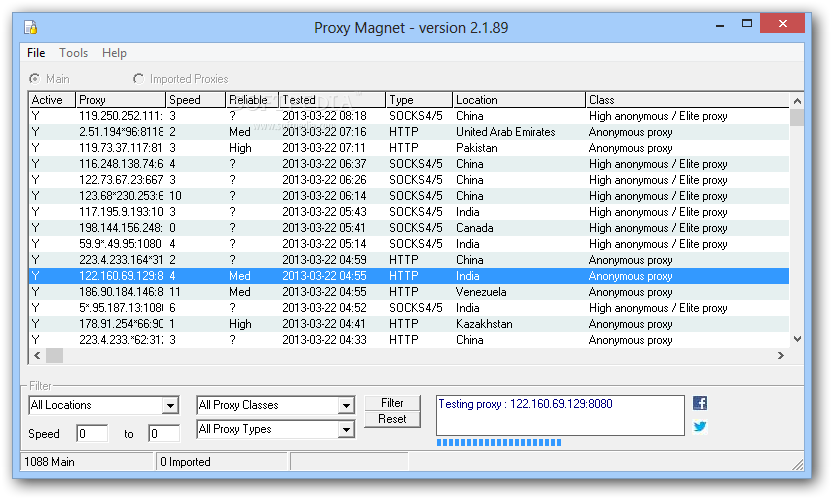Image resolution: width=832 pixels, height=499 pixels.
Task: Sort by the Class column header
Action: coord(688,100)
